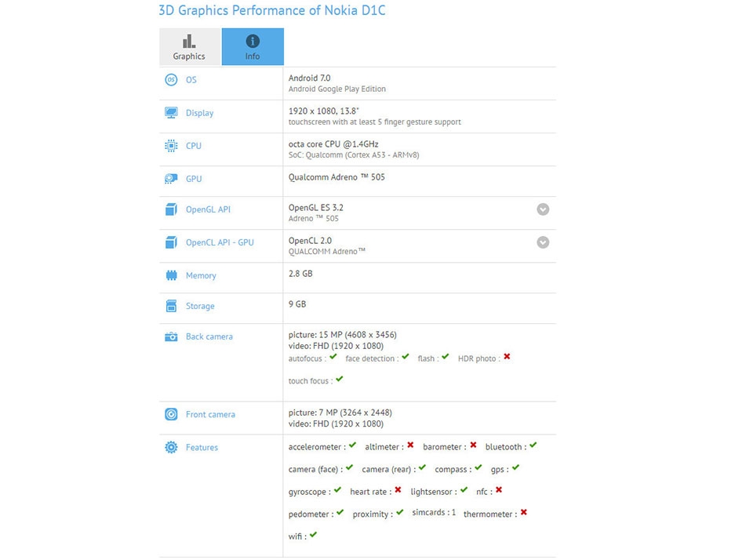Click the Storage label

coord(200,306)
